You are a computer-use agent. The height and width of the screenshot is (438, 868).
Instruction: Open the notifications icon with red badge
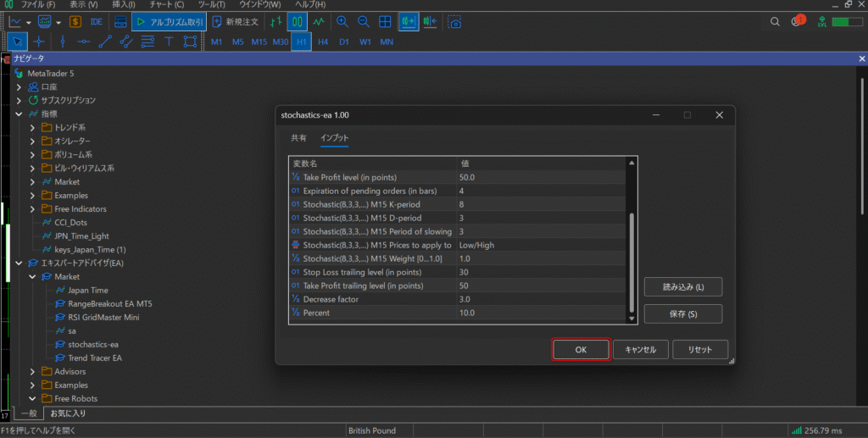pyautogui.click(x=797, y=21)
